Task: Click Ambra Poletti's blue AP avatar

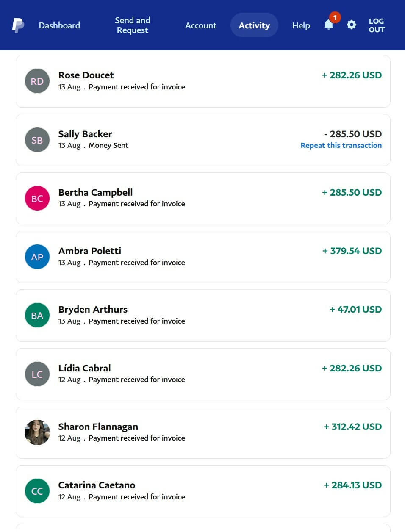Action: 37,257
